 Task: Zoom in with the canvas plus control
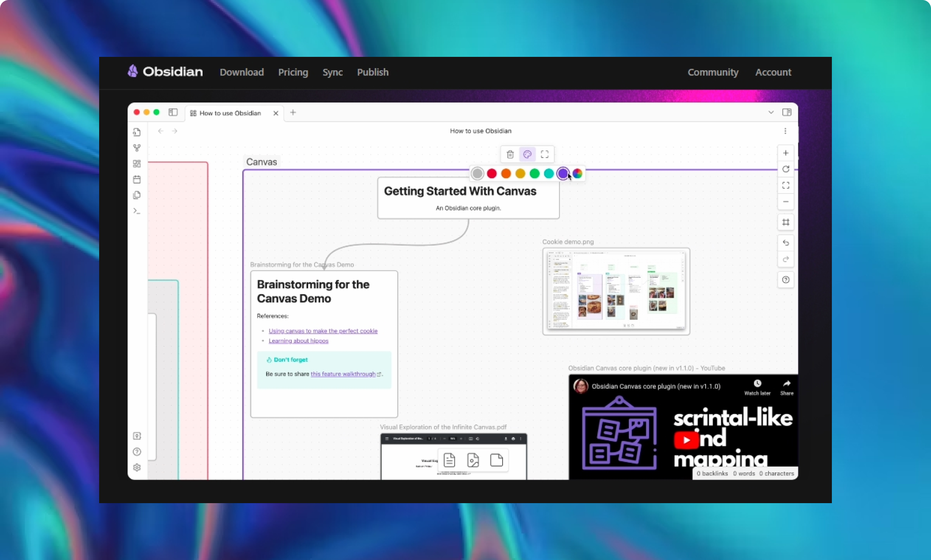786,153
